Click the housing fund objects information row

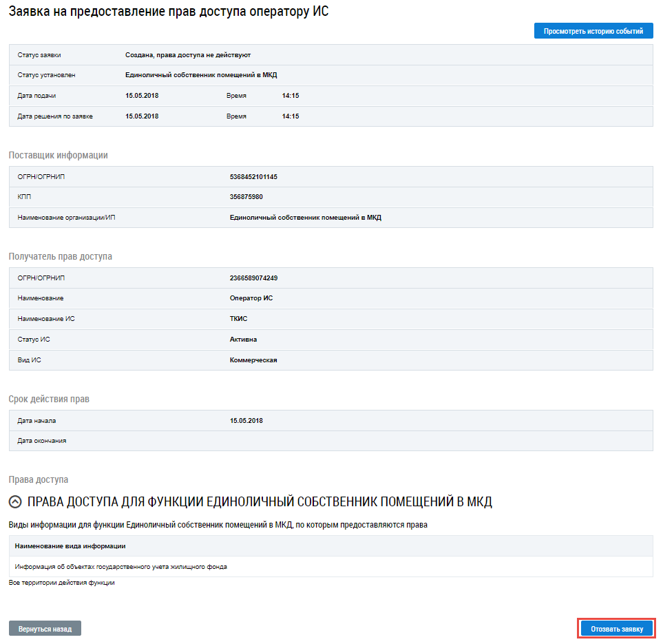click(121, 567)
